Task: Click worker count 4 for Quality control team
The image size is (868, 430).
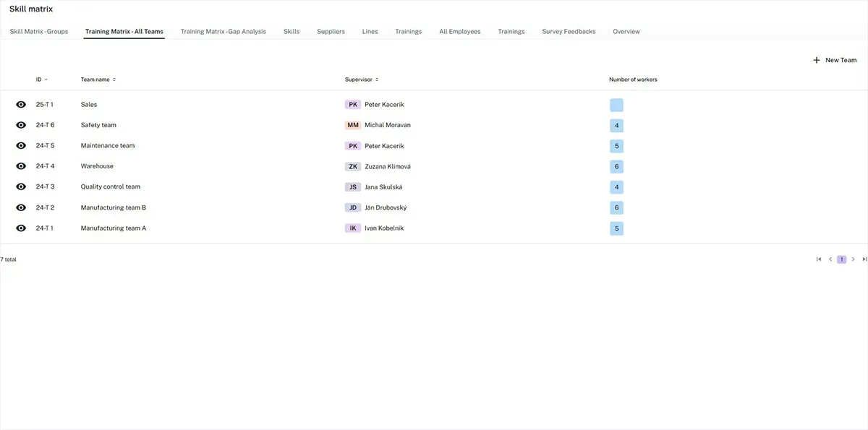Action: tap(616, 187)
